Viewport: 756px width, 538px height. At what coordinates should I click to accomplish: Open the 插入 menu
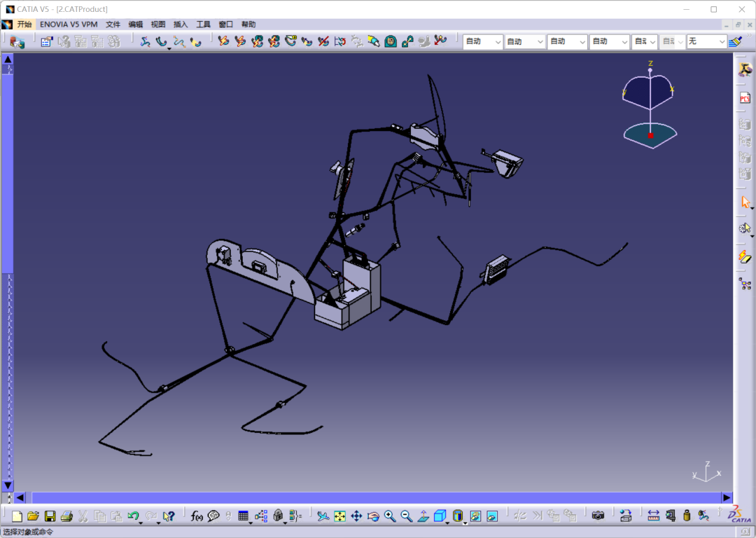(181, 24)
